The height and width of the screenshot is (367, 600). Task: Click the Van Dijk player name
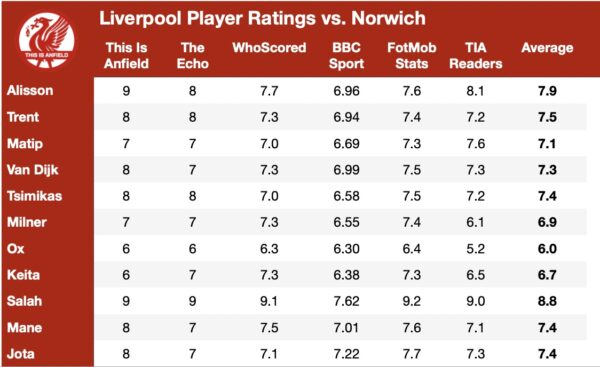(x=33, y=170)
